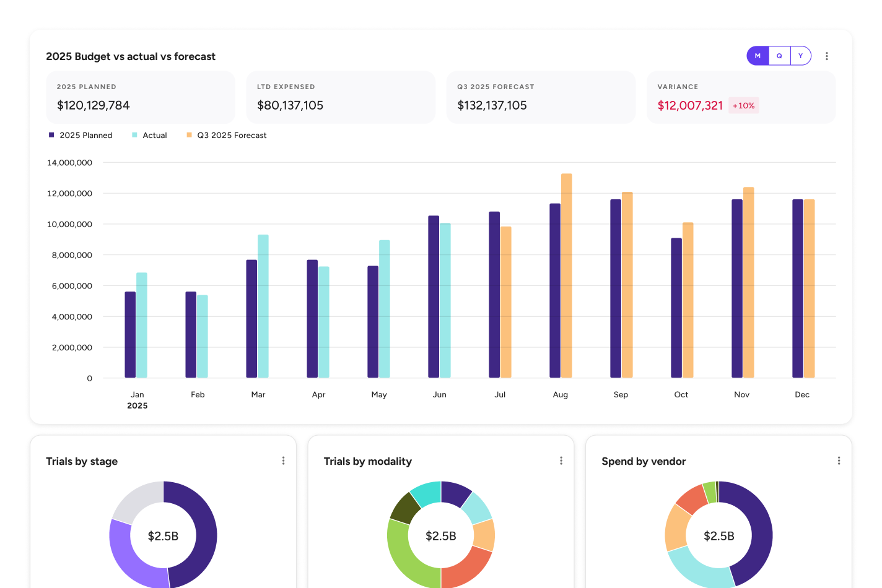882x588 pixels.
Task: Click the +10% variance badge
Action: (743, 106)
